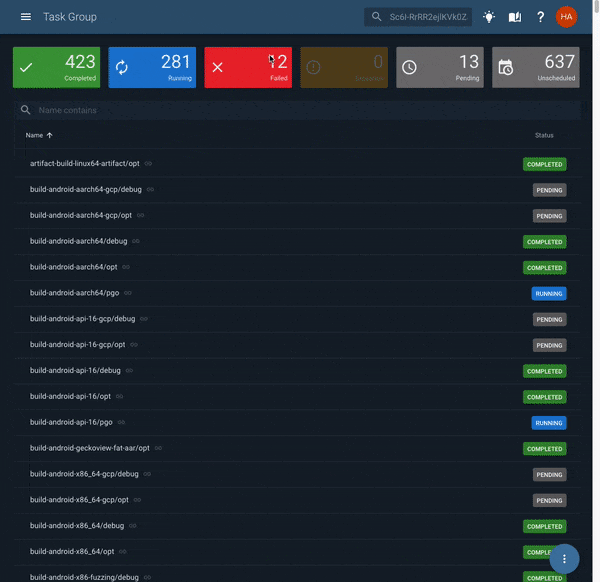This screenshot has width=600, height=582.
Task: Focus the Name contains filter field
Action: point(297,110)
